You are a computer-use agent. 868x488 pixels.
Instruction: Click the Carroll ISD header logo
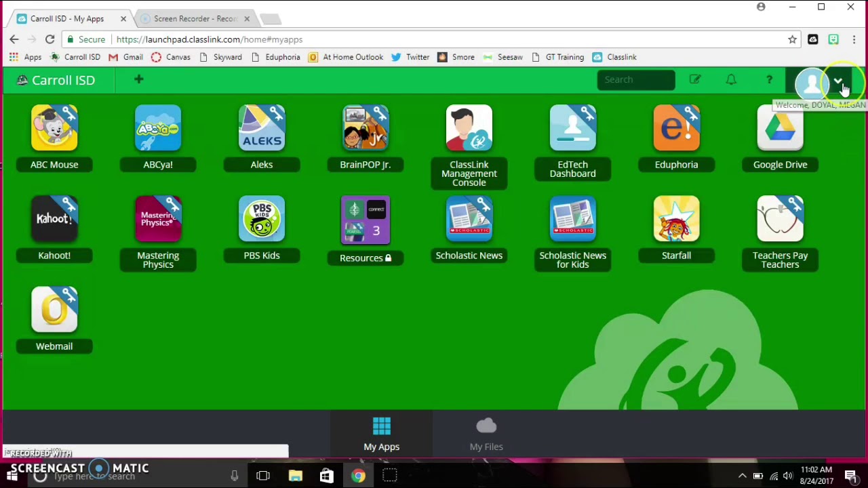click(56, 80)
